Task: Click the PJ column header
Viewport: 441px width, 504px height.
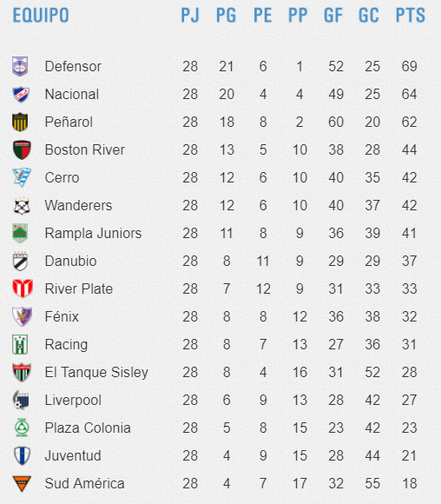Action: coord(190,15)
